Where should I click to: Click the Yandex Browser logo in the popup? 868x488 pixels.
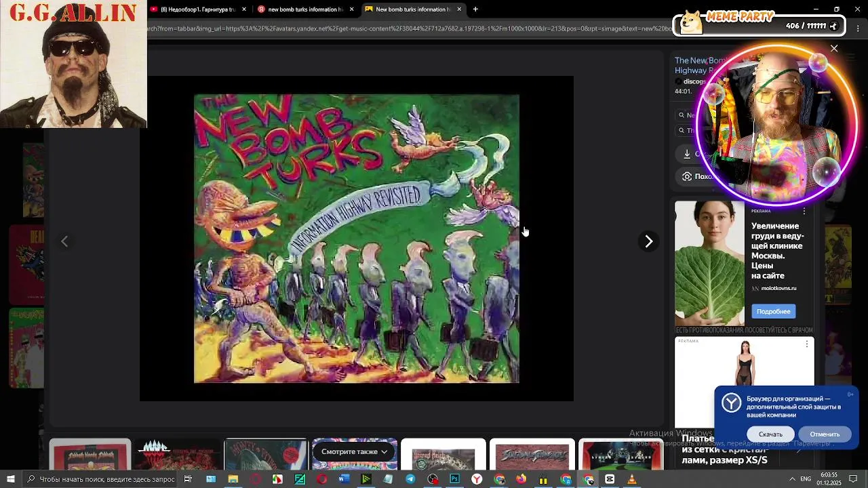(x=731, y=403)
